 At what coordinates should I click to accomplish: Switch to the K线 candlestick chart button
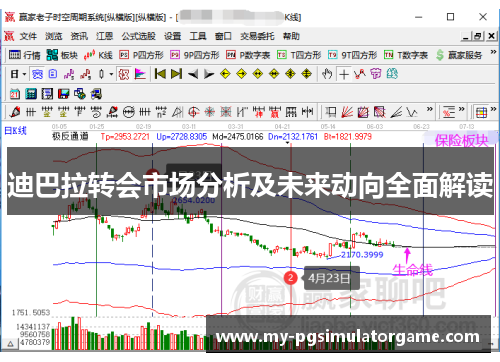click(x=98, y=55)
